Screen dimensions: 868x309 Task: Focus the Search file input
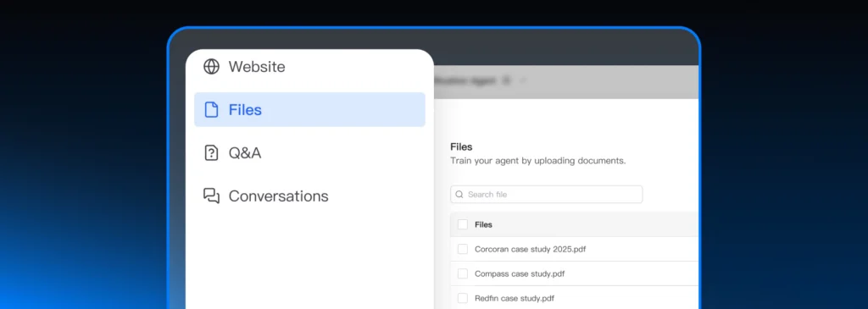pyautogui.click(x=547, y=195)
